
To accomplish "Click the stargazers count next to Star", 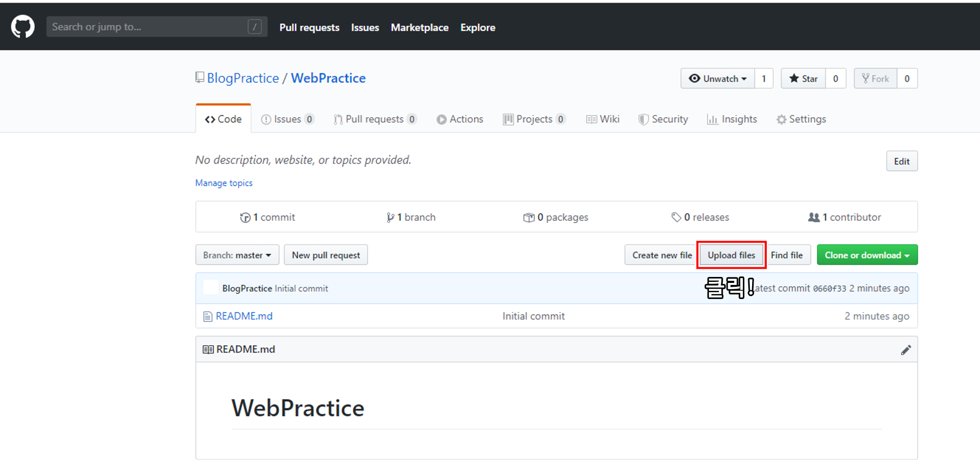I will pyautogui.click(x=836, y=78).
